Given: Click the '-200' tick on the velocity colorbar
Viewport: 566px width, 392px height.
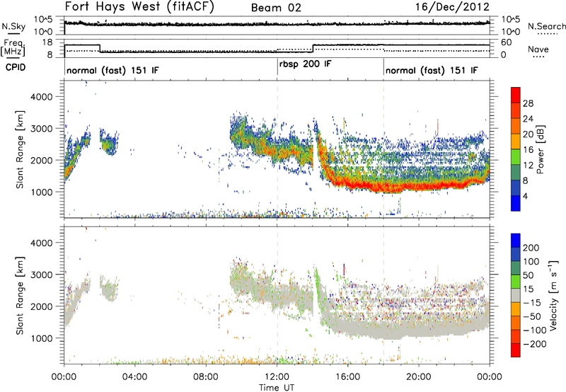Looking at the screenshot, I should (x=533, y=344).
